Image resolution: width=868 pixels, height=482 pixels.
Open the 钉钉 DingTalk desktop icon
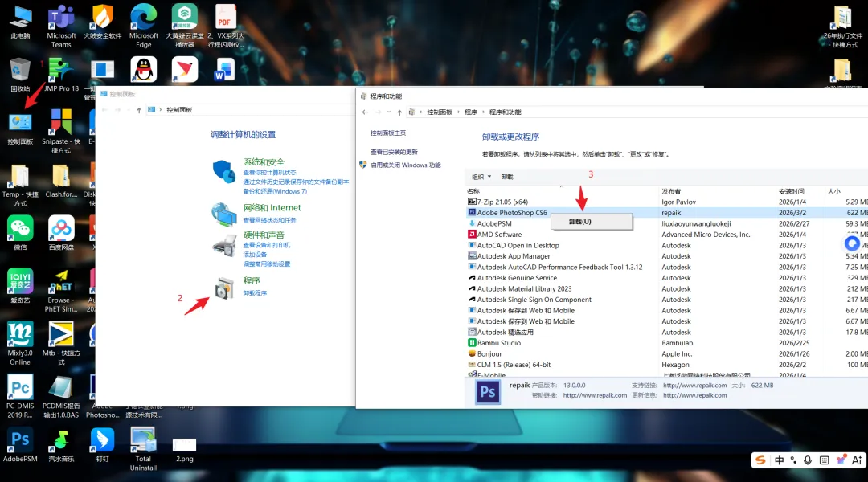102,444
